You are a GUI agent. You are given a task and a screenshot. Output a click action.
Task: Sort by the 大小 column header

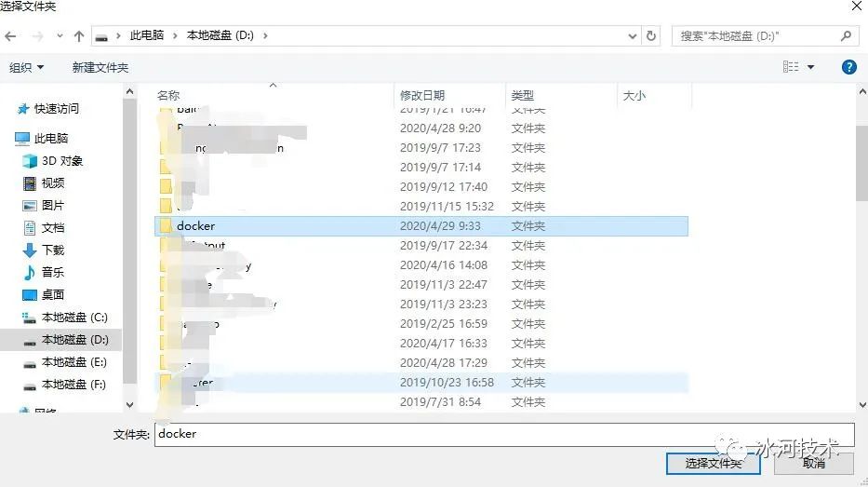pos(634,95)
